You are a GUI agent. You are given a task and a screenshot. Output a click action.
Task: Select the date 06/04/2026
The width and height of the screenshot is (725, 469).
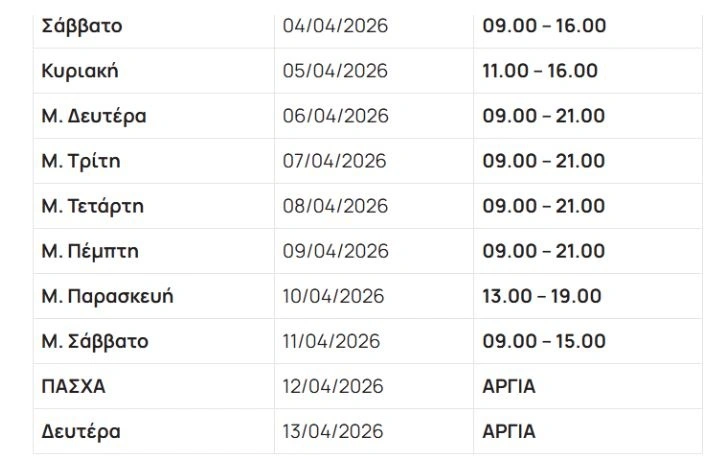[x=335, y=116]
